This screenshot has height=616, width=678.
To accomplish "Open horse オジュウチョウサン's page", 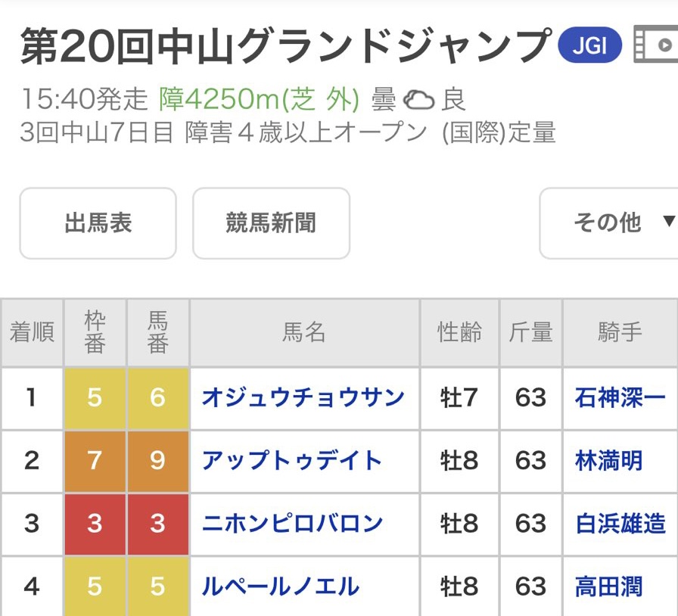I will [x=303, y=397].
